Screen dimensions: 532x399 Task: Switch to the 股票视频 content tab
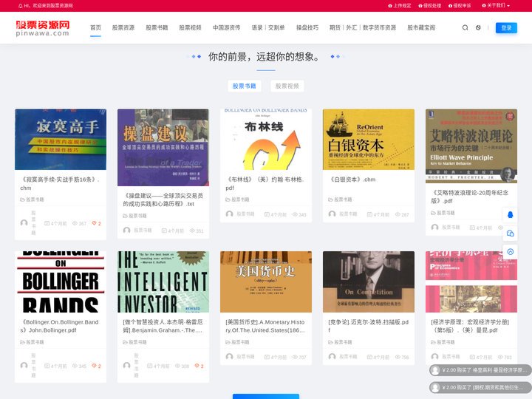287,86
